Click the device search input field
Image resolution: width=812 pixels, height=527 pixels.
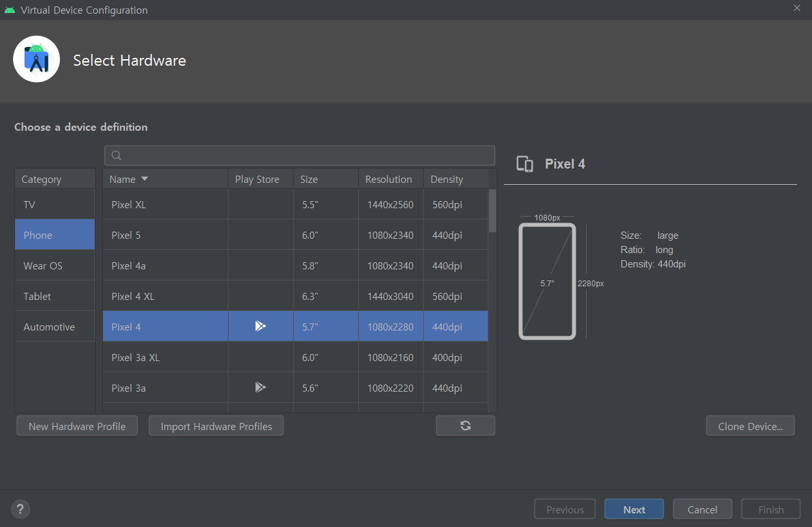click(x=300, y=155)
